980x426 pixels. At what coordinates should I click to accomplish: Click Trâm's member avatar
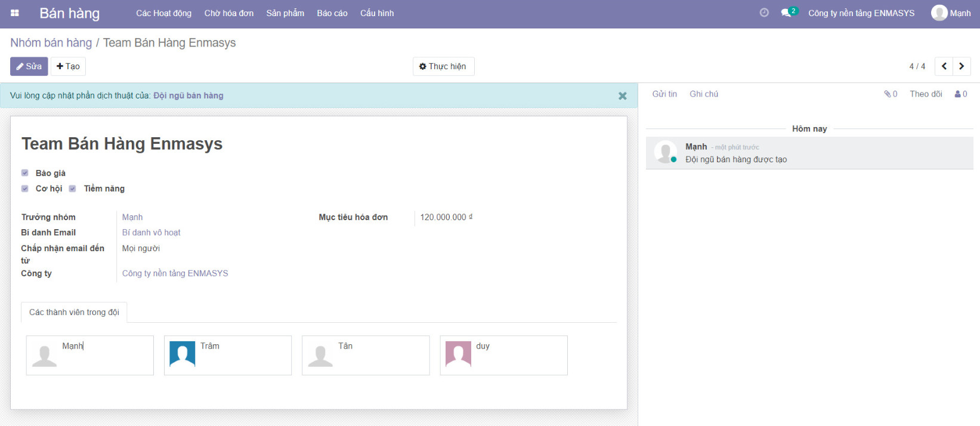point(183,354)
